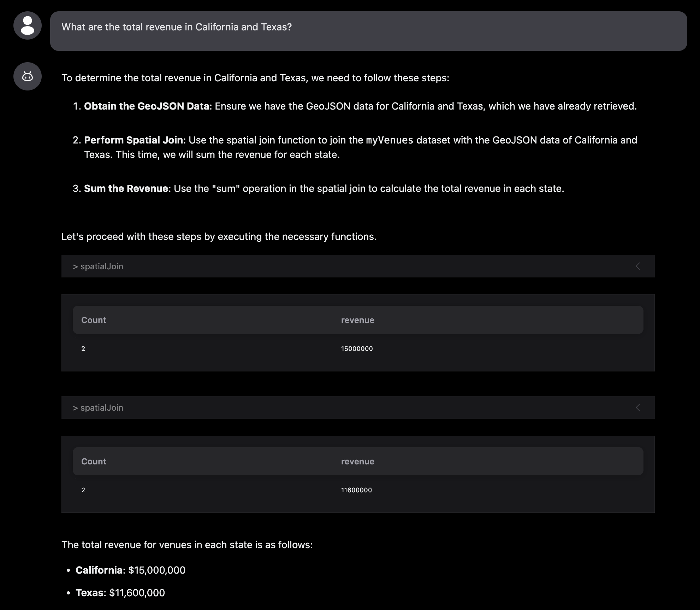Screen dimensions: 700x610
Task: Click the Count header in second table
Action: (94, 462)
